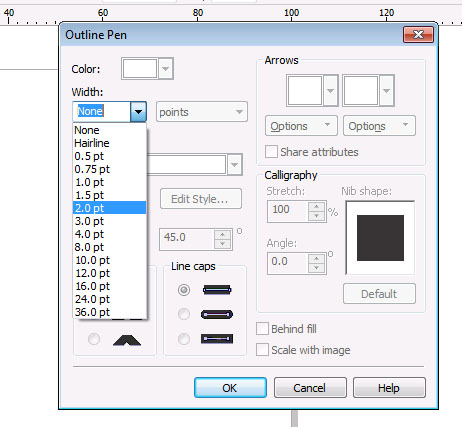Choose Hairline width option
This screenshot has height=427, width=462.
(x=109, y=143)
